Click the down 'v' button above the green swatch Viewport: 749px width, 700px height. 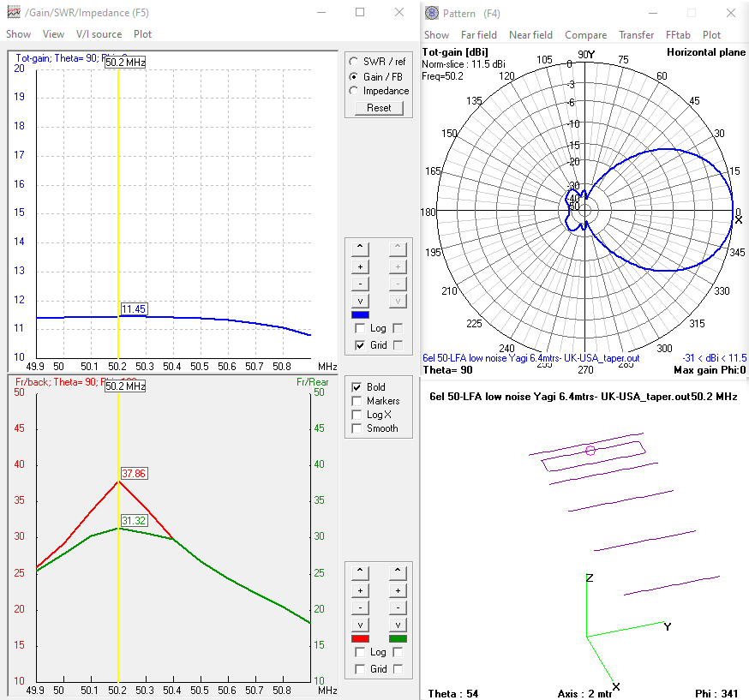[x=397, y=624]
